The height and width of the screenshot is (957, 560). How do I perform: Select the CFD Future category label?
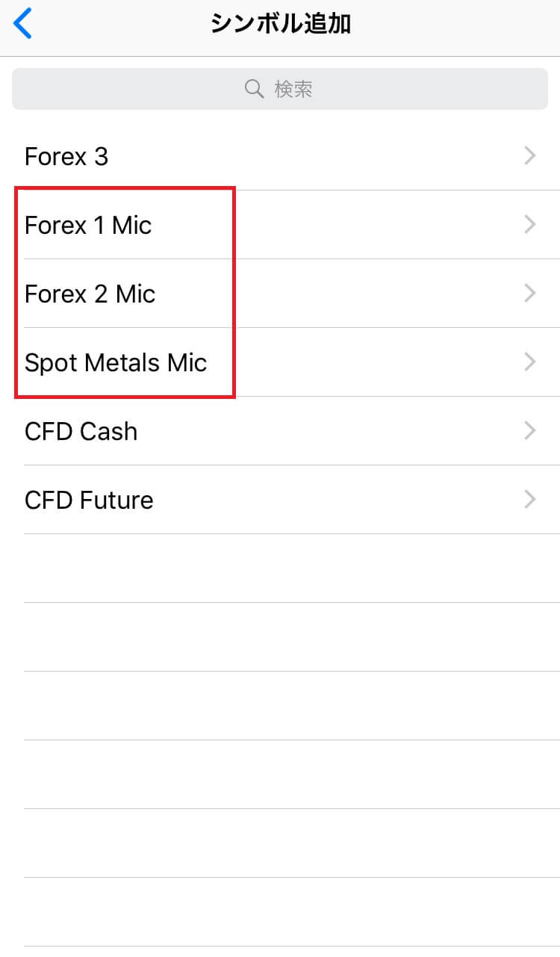pos(89,501)
